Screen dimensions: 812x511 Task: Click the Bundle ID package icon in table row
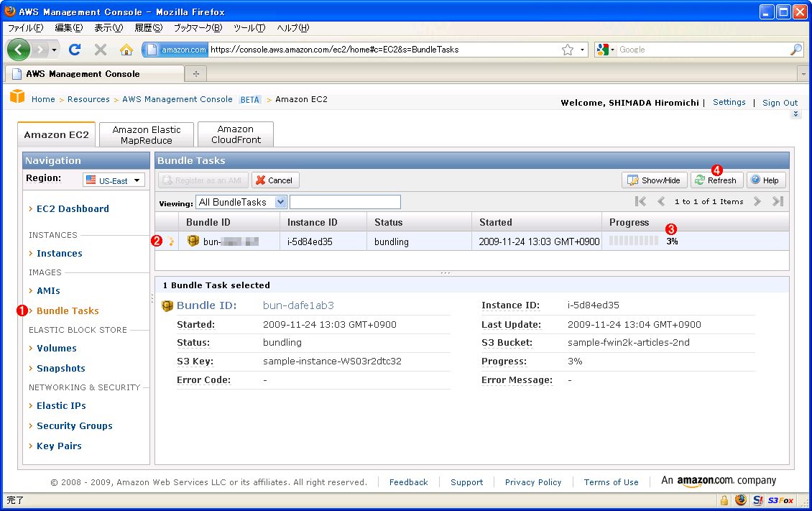pos(193,241)
